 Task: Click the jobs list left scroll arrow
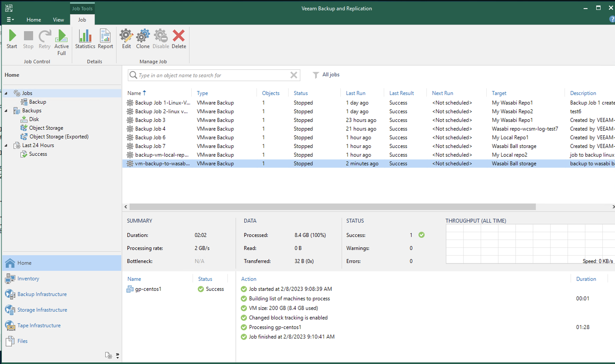(126, 207)
